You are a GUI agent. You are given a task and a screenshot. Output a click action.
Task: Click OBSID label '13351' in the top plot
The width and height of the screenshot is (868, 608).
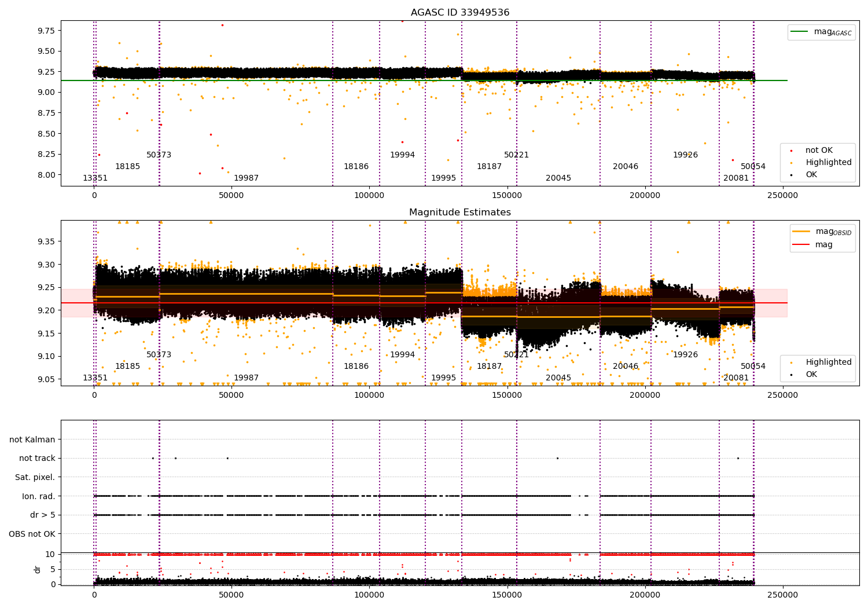[x=95, y=178]
